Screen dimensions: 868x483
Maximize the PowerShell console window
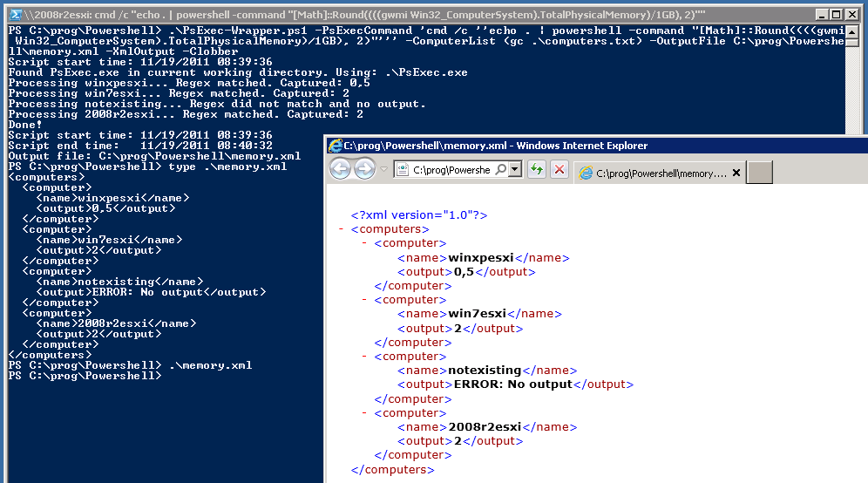point(837,14)
